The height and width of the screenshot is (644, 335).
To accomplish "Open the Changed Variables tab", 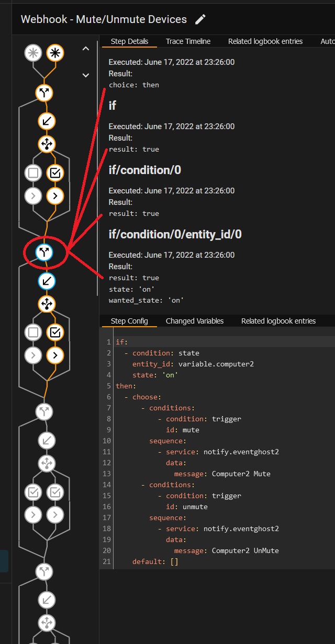I will [x=194, y=321].
